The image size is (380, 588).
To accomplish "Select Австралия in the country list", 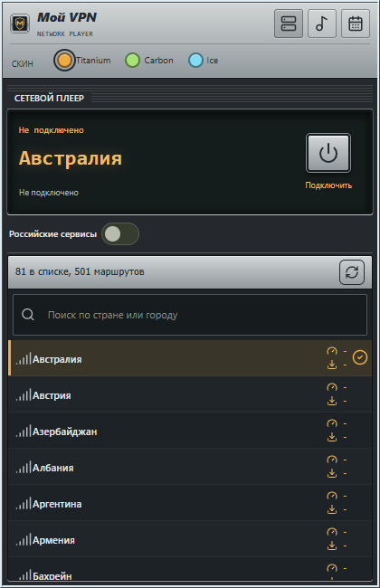I will tap(190, 358).
